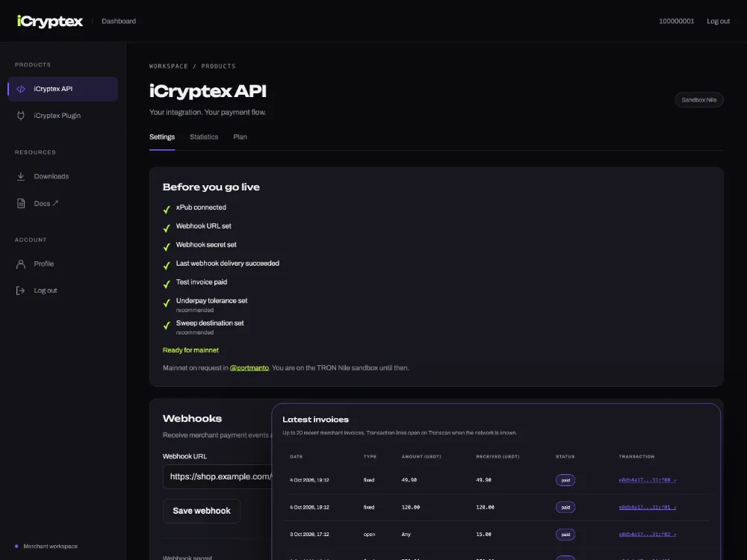Click the 'open' type cell
Viewport: 747px width, 560px height.
click(369, 535)
